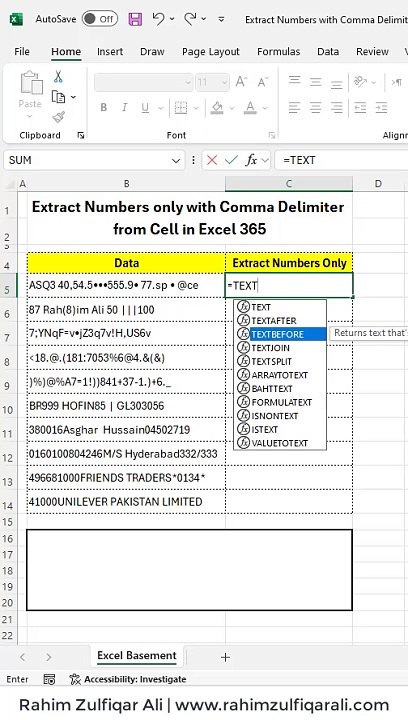
Task: Open the Page Layout tab
Action: [211, 51]
